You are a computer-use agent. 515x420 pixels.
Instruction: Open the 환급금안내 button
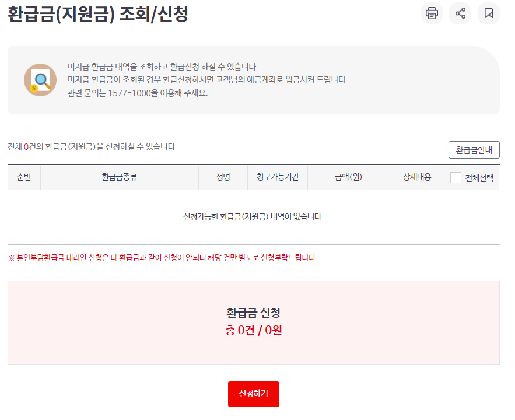474,150
